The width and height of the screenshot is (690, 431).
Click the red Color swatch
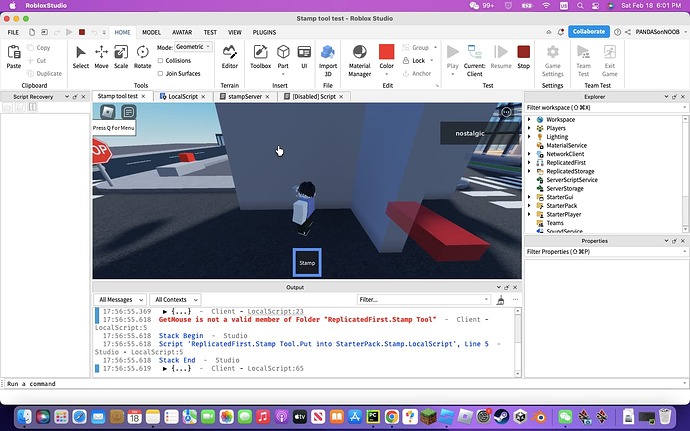(x=386, y=52)
